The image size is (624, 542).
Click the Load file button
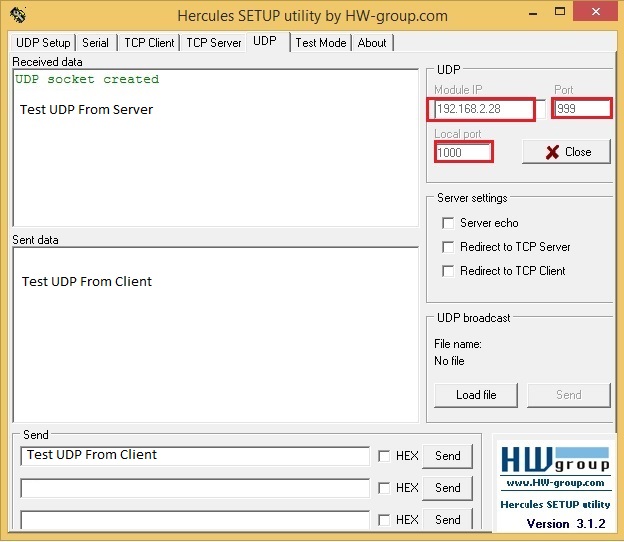pyautogui.click(x=476, y=395)
